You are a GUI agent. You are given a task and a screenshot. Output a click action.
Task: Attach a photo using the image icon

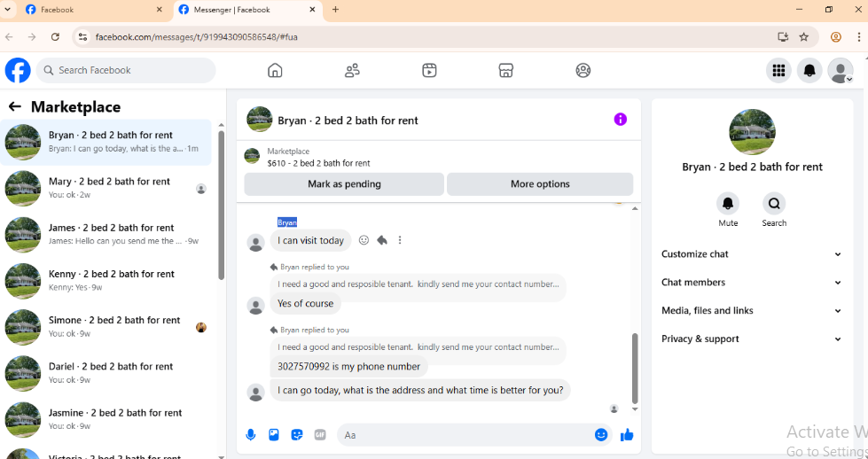point(274,435)
